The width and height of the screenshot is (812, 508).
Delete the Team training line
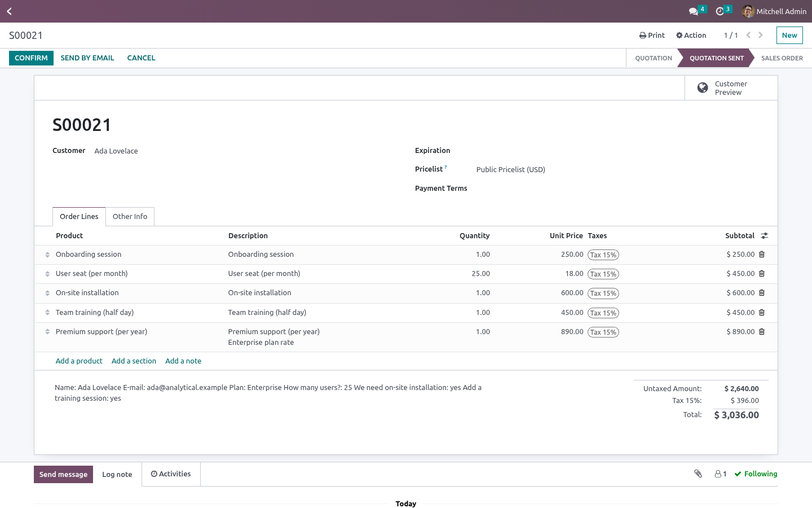click(x=762, y=313)
